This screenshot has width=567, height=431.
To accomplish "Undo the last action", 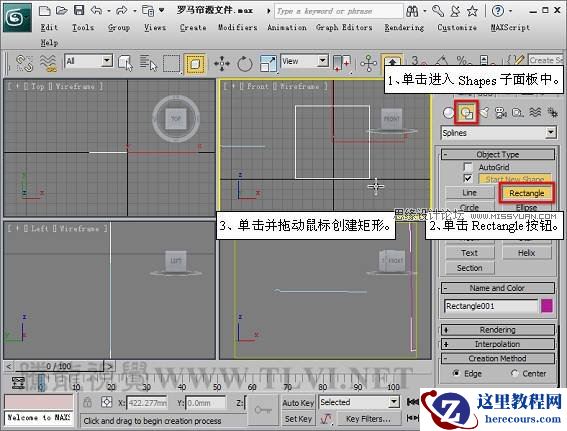I will (x=96, y=10).
